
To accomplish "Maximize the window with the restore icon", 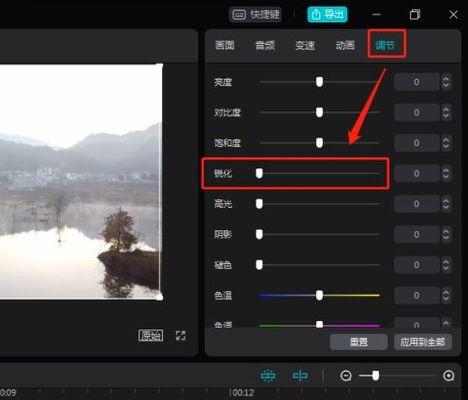I will tap(415, 15).
